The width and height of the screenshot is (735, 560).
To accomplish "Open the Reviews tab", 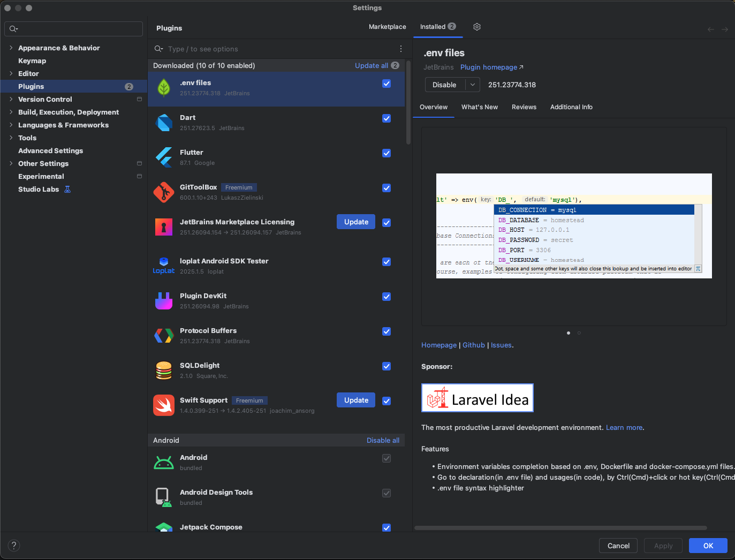I will 524,107.
